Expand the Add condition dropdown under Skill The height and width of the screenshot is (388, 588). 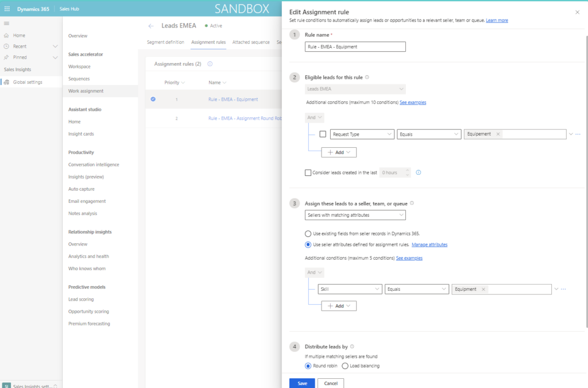click(x=349, y=305)
